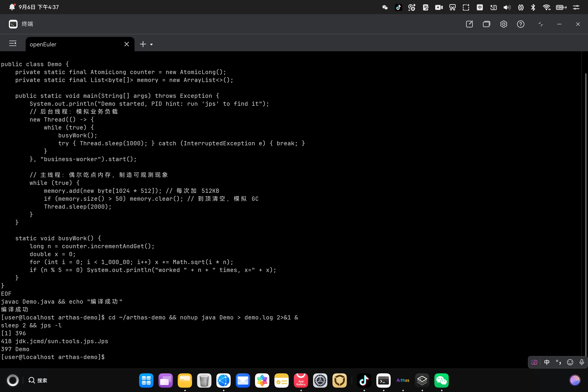
Task: Toggle the sidebar list panel icon
Action: tap(13, 44)
